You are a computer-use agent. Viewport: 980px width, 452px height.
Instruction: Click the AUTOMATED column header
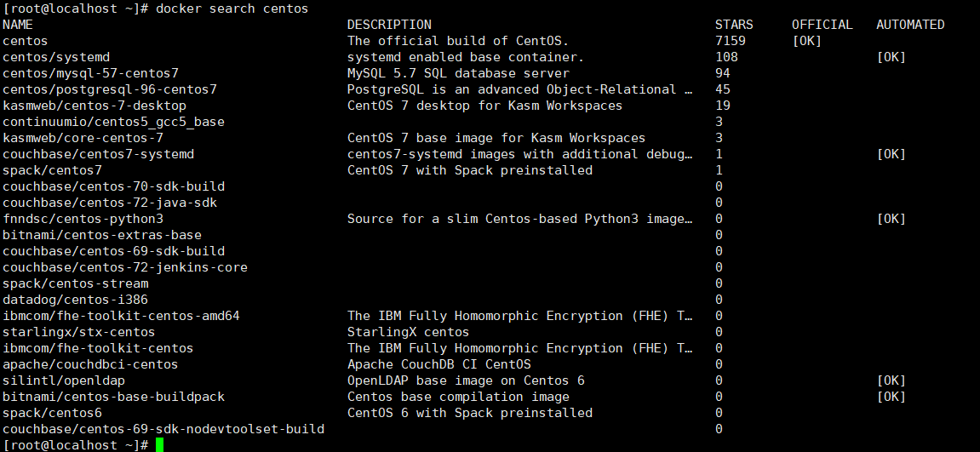click(x=910, y=25)
